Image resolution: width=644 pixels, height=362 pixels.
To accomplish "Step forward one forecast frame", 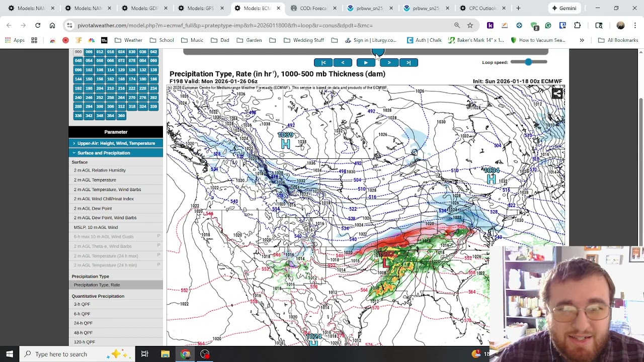I will coord(389,62).
